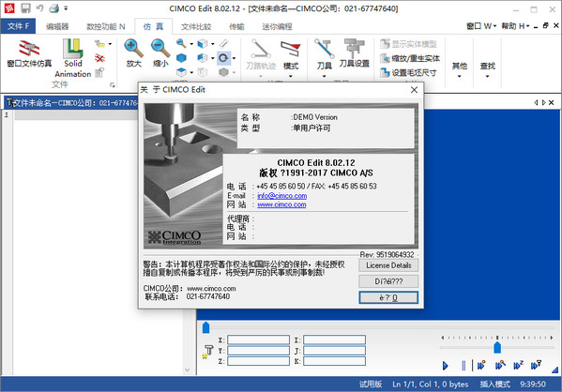Pause the simulation with pause button
The image size is (562, 392).
[x=463, y=366]
